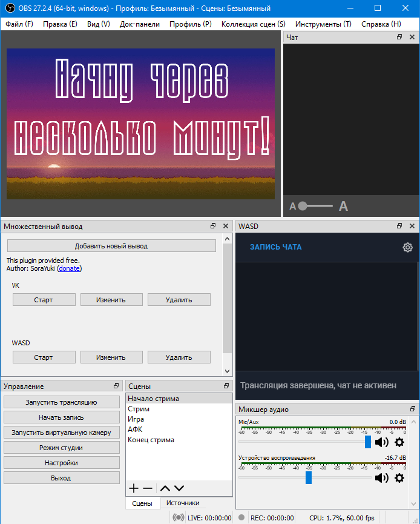Click Добавить новый вывод button
Viewport: 420px width, 524px height.
(x=111, y=246)
